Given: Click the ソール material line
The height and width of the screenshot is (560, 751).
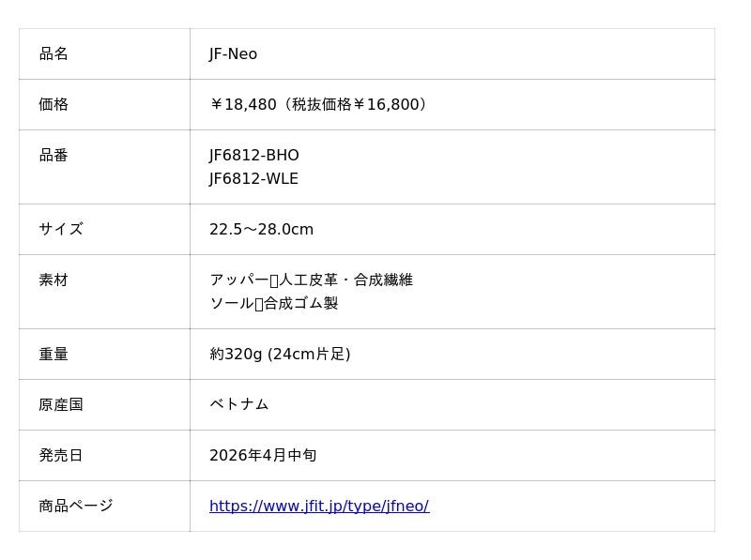Looking at the screenshot, I should 273,304.
